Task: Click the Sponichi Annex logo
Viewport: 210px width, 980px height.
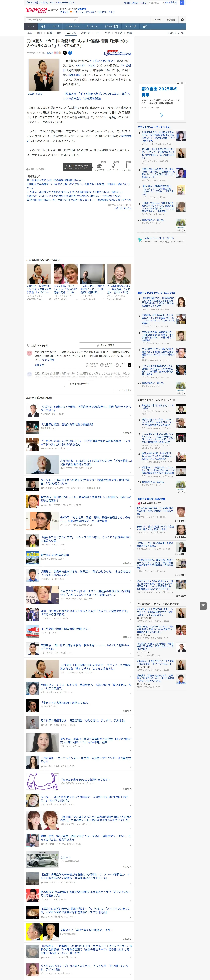Action: tap(117, 53)
